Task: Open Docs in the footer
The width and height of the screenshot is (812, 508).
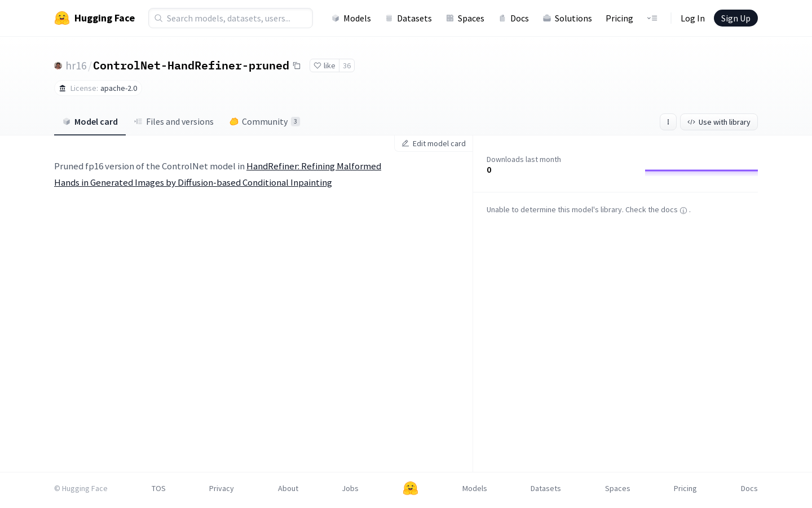Action: pyautogui.click(x=749, y=488)
